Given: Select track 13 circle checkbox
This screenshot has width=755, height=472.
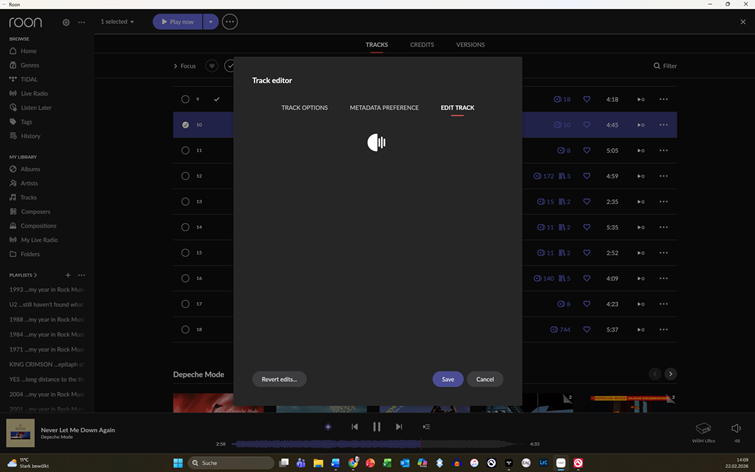Looking at the screenshot, I should tap(185, 201).
